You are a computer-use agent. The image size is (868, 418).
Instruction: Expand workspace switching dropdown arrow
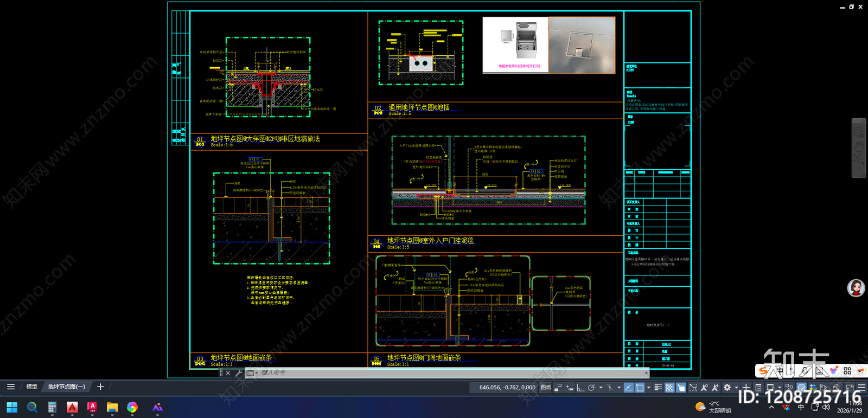(736, 388)
